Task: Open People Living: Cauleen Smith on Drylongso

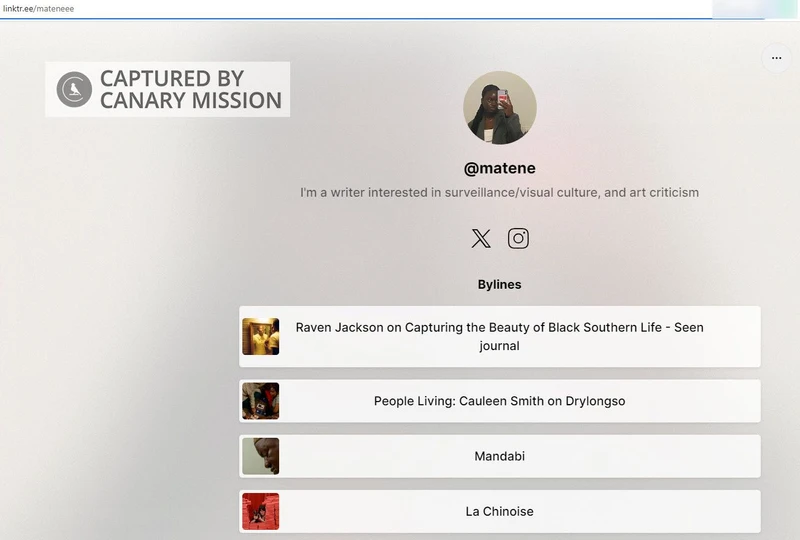Action: 500,401
